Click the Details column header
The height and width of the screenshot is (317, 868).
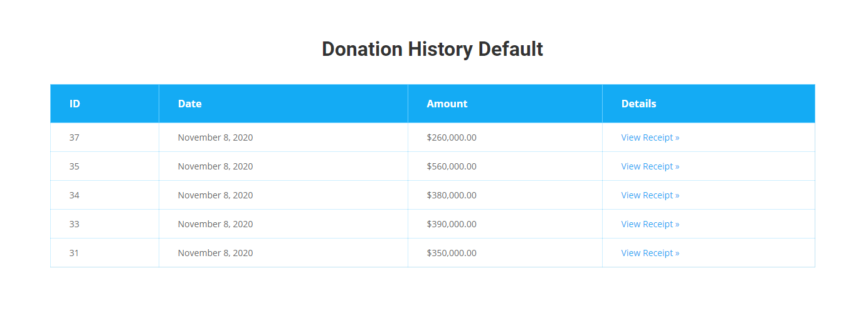(638, 104)
